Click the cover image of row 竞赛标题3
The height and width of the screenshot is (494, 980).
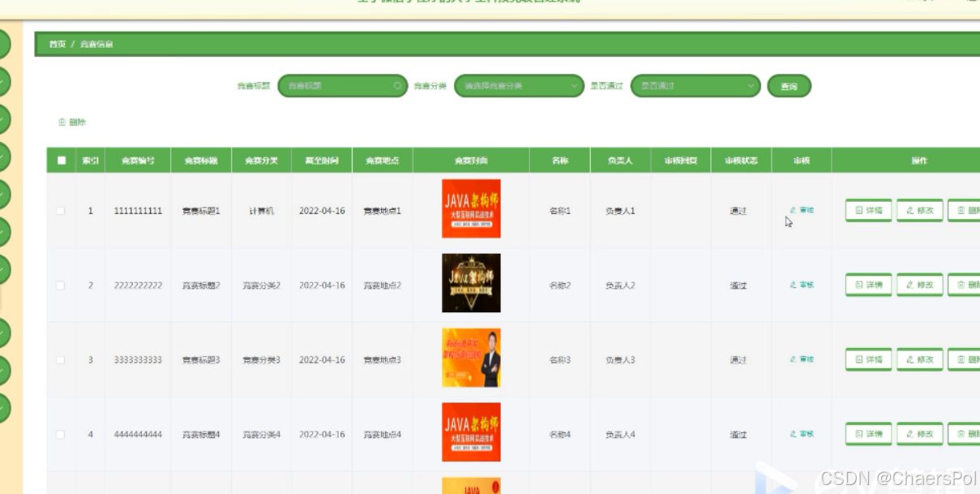[x=471, y=358]
